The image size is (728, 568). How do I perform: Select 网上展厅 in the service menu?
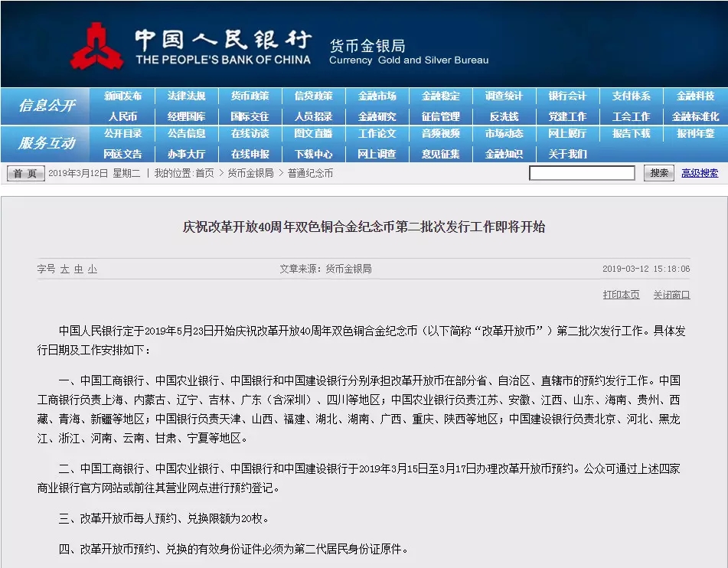tap(567, 134)
